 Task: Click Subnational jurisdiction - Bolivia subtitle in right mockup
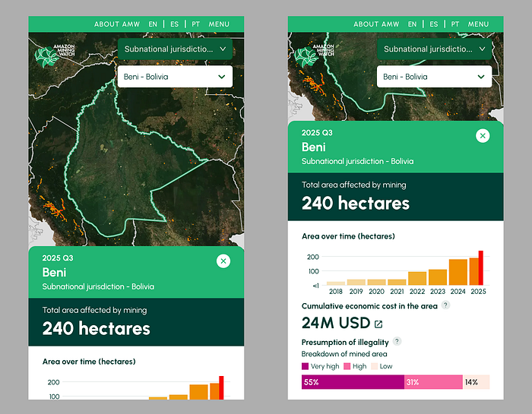point(358,161)
